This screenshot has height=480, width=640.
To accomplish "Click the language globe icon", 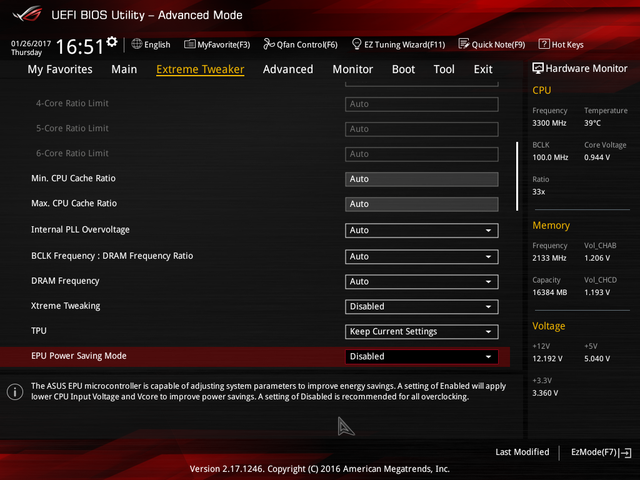I will point(137,44).
